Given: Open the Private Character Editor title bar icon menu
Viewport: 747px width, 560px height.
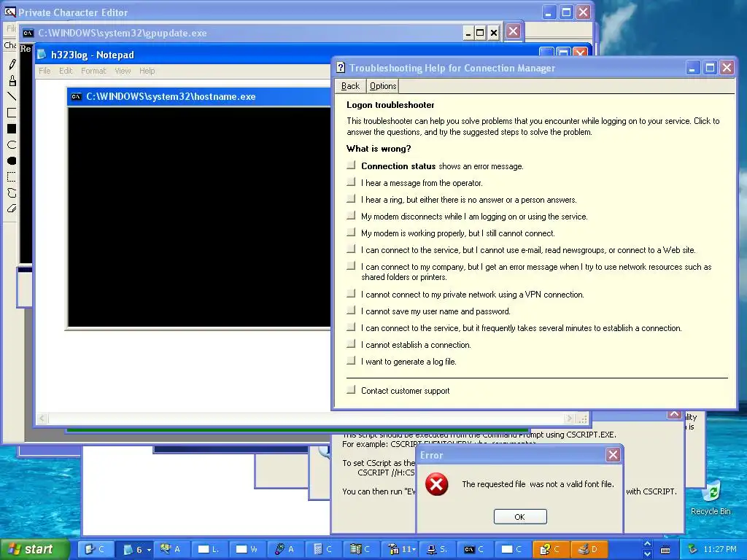Looking at the screenshot, I should [x=10, y=12].
